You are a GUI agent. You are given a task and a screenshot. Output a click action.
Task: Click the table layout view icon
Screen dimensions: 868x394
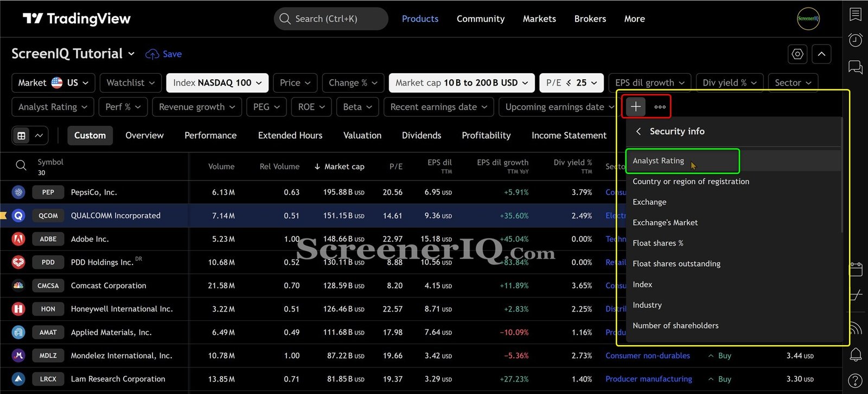[22, 135]
